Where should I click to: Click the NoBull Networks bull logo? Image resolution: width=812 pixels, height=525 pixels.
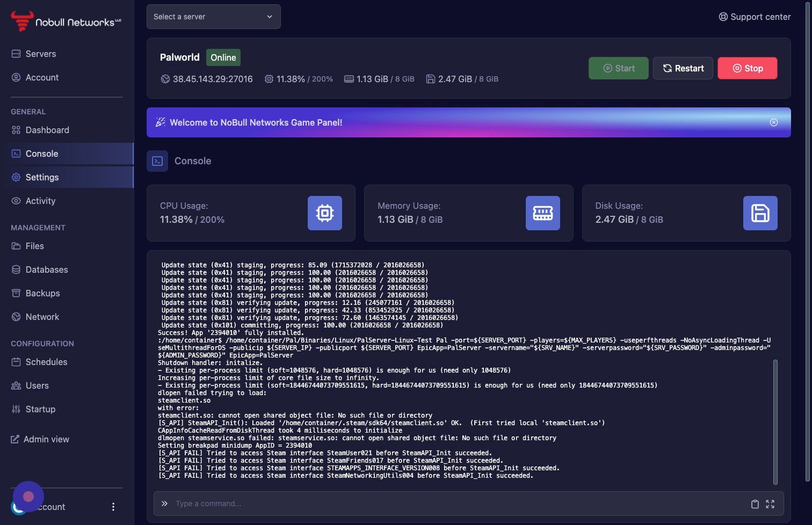click(22, 21)
